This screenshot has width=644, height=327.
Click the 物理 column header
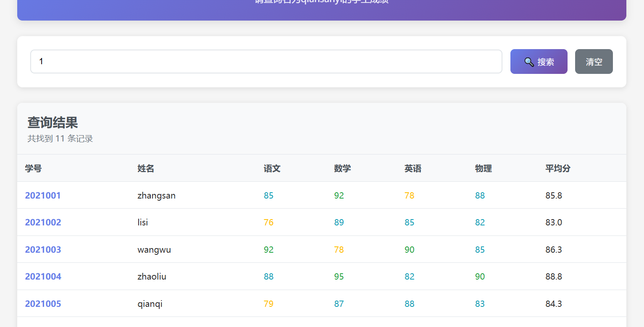pos(484,168)
